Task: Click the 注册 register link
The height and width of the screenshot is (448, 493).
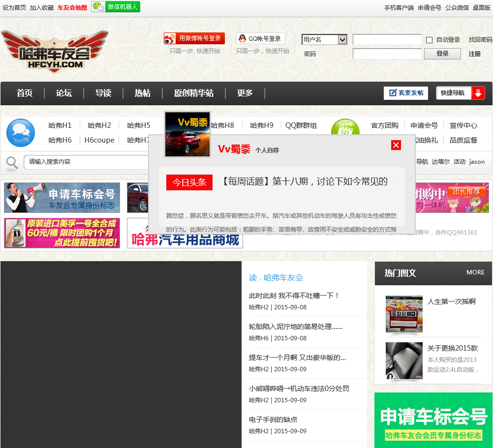Action: 474,54
